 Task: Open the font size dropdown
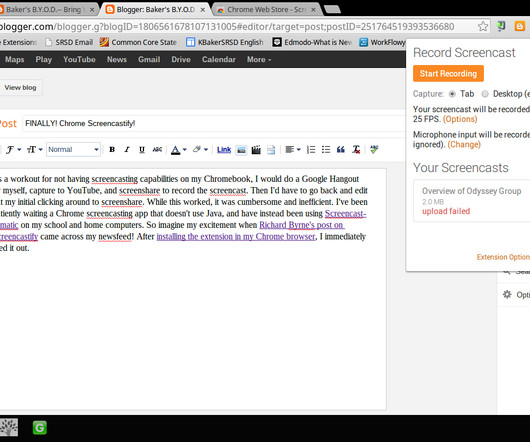[x=35, y=149]
